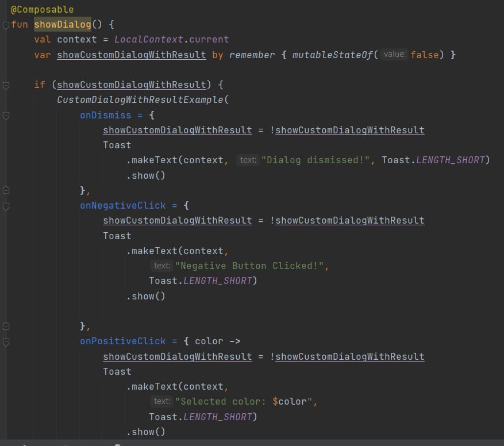Click showCustomDialogWithResult inside the if condition
This screenshot has width=504, height=446.
tap(132, 84)
